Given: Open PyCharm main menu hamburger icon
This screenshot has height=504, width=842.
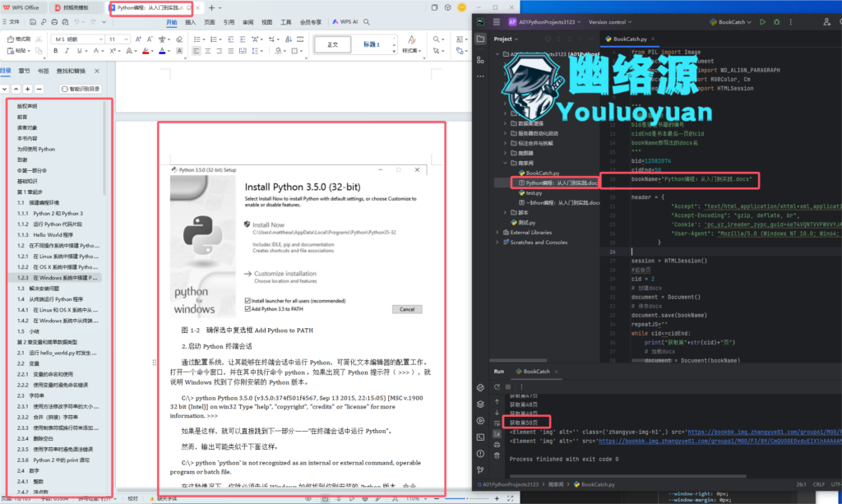Looking at the screenshot, I should coord(496,22).
